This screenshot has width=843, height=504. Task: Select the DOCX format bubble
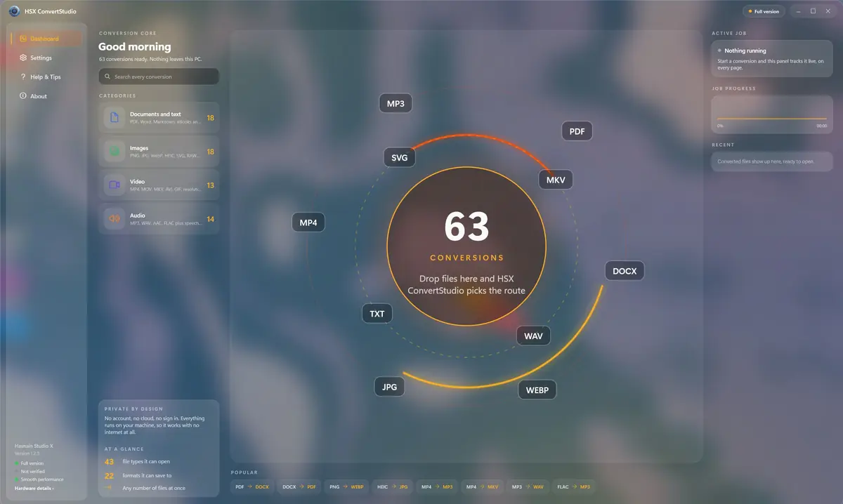click(x=625, y=271)
